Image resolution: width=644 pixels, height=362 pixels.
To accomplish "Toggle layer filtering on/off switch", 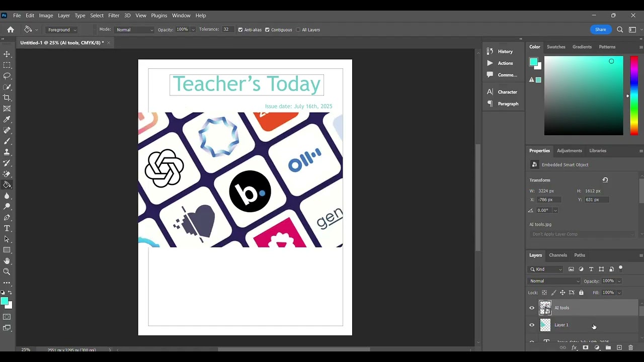I will point(621,268).
